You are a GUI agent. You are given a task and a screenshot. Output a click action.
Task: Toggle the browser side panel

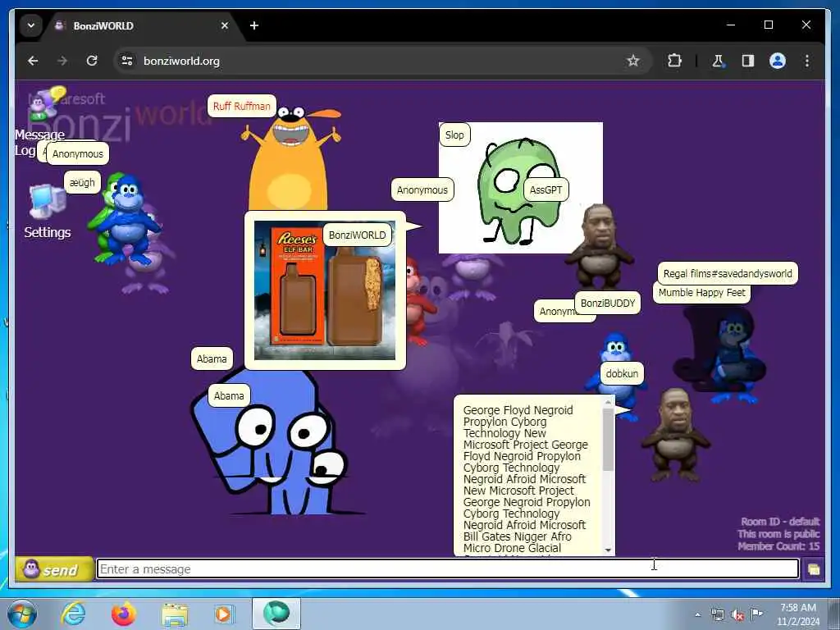tap(748, 61)
